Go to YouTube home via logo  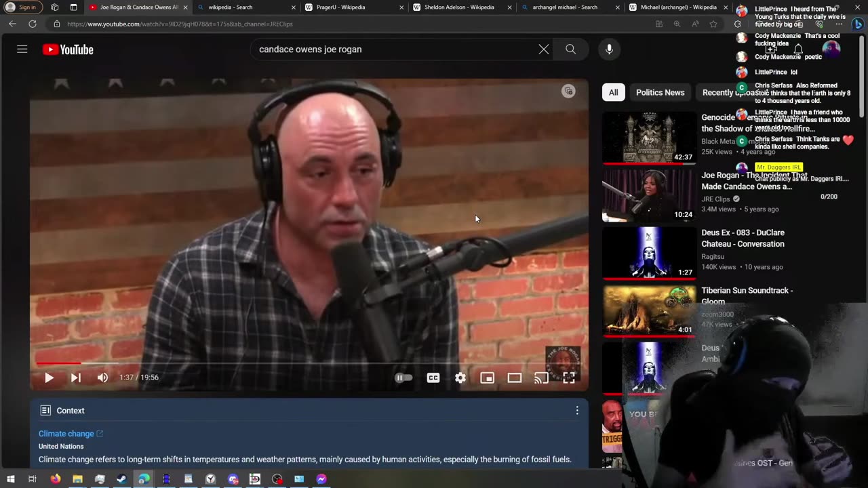(x=68, y=49)
